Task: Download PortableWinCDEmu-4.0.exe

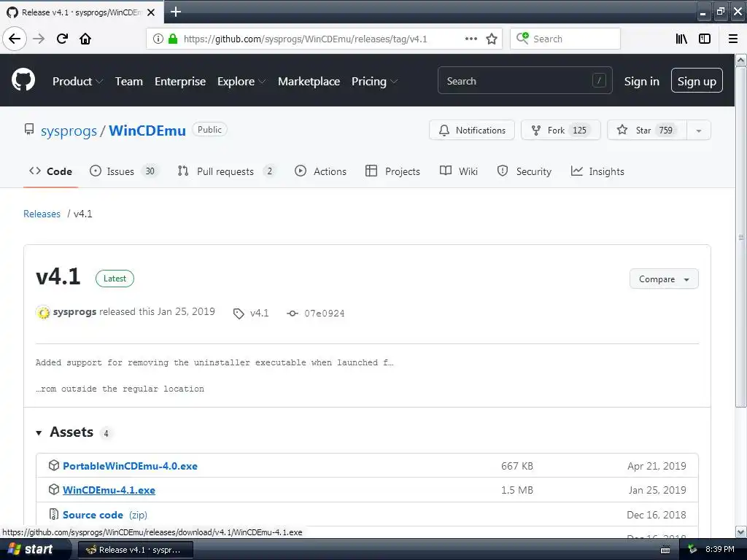Action: (130, 466)
